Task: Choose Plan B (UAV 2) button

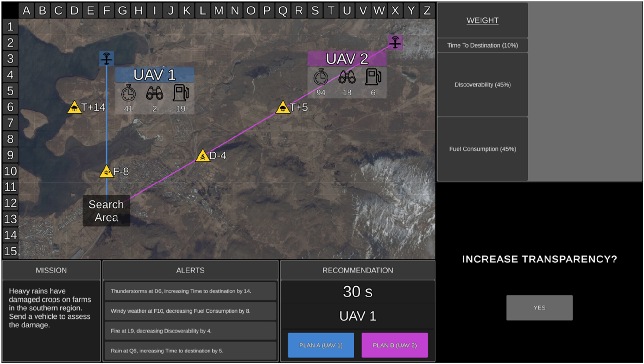Action: click(x=395, y=345)
